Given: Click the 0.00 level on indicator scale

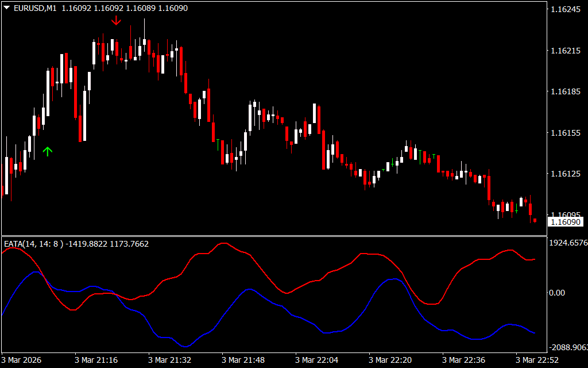Looking at the screenshot, I should click(x=557, y=293).
